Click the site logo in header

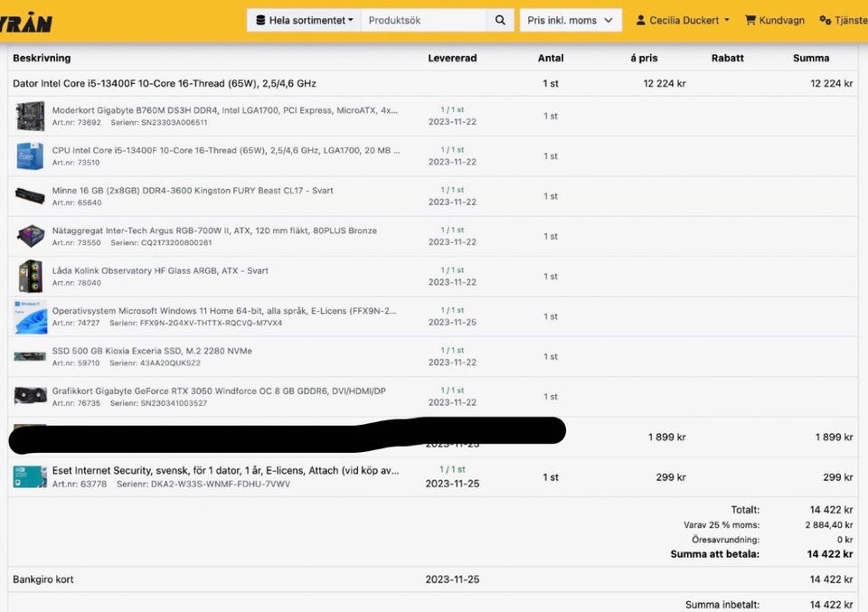click(x=26, y=22)
